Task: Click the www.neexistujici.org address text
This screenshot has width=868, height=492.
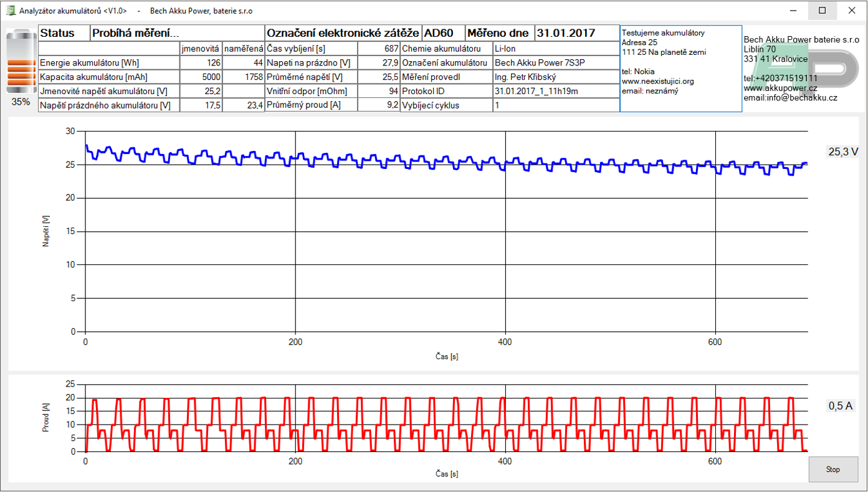Action: 657,81
